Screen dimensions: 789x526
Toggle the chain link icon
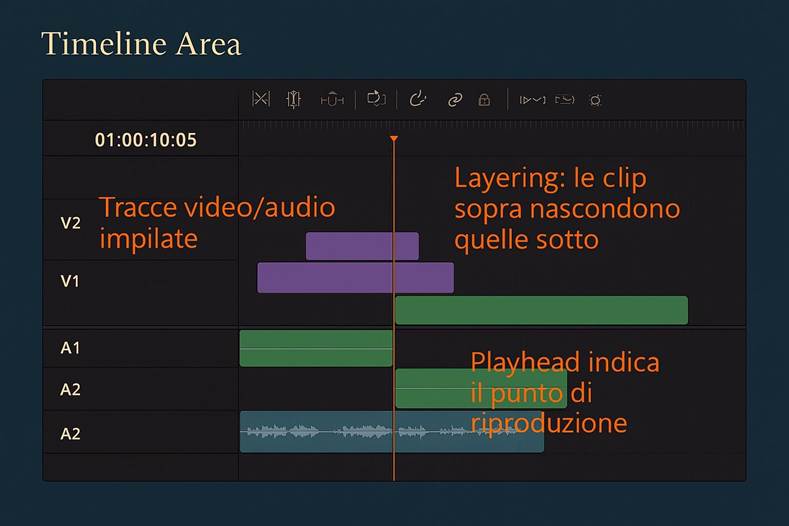[x=455, y=100]
